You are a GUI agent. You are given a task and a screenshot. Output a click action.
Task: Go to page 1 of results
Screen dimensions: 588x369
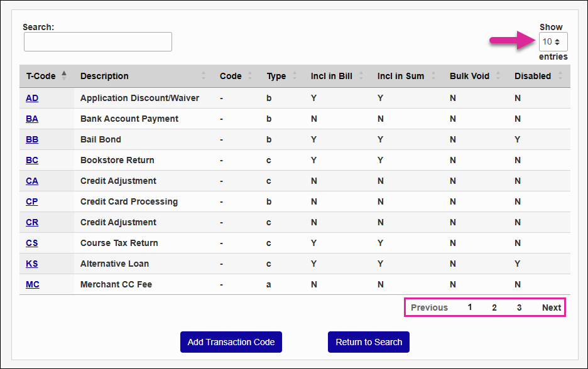(470, 307)
